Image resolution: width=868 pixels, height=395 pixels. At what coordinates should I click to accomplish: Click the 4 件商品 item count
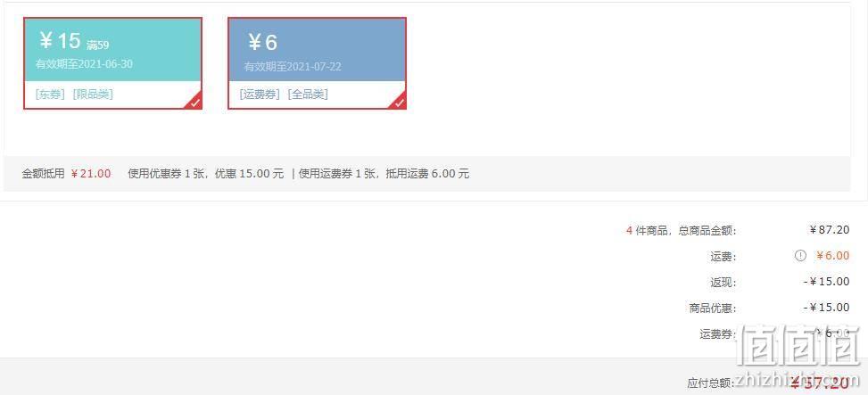[x=647, y=231]
